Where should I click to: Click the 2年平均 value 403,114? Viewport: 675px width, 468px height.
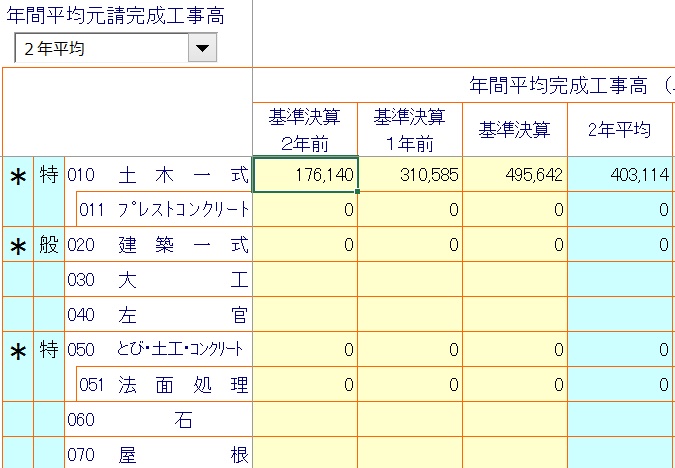[x=620, y=174]
